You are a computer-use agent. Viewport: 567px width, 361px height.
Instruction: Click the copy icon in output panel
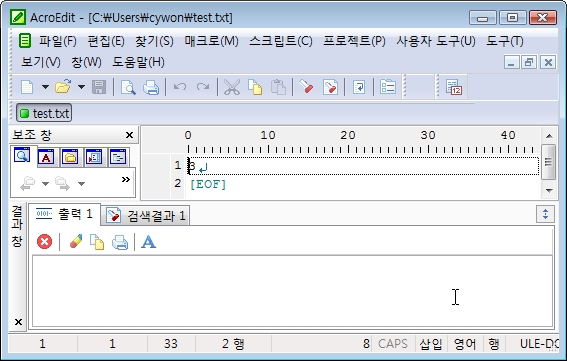pos(97,242)
